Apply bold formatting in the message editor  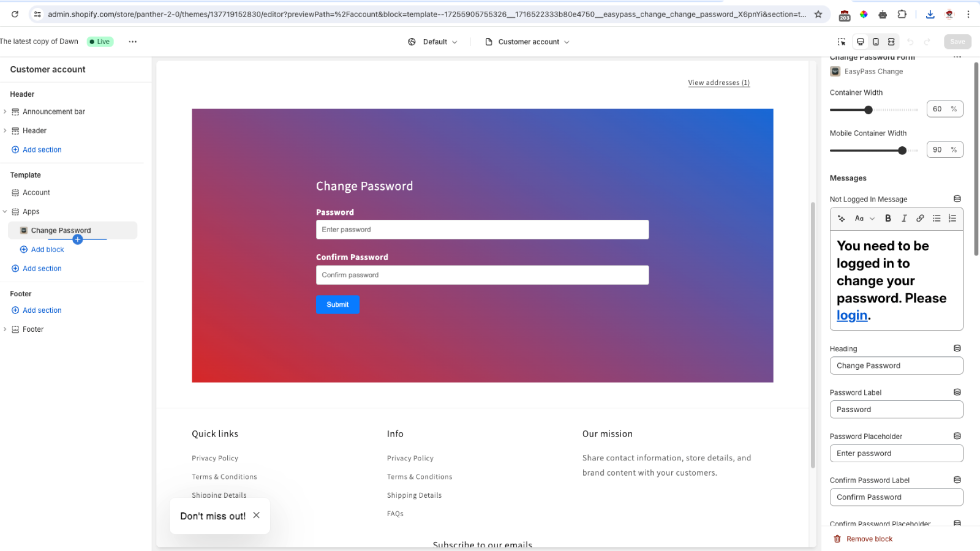[888, 218]
